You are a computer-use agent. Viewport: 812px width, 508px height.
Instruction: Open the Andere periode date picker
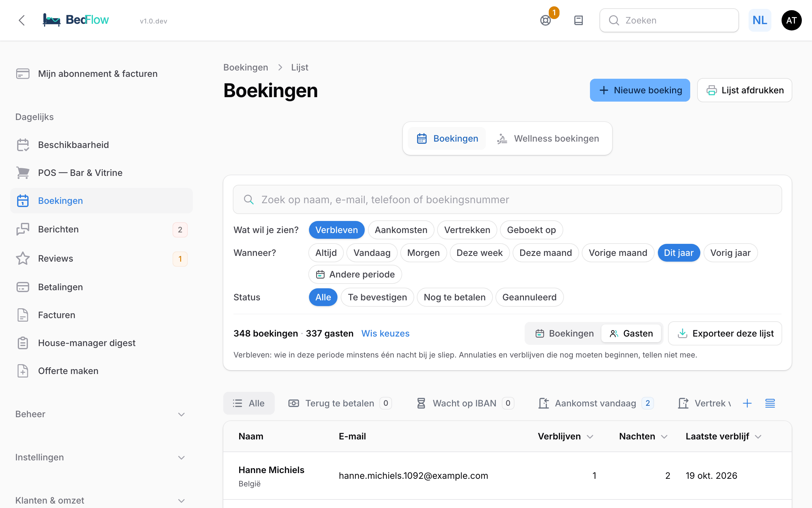(355, 275)
